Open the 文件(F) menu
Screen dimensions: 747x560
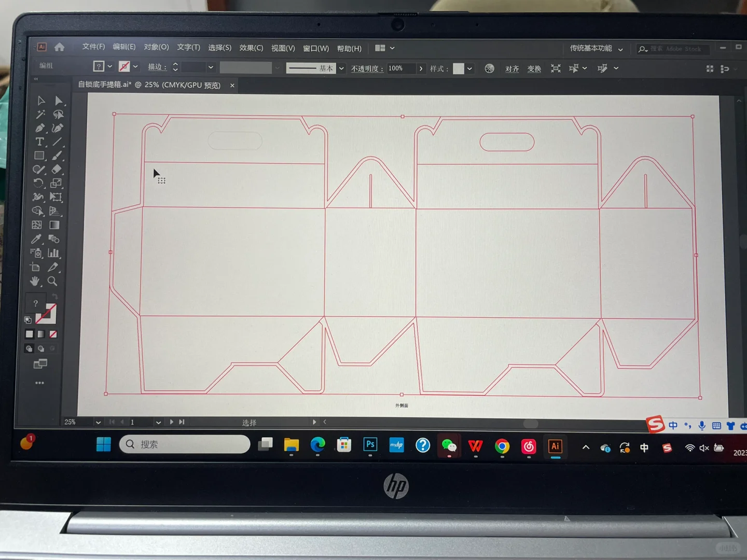(x=93, y=47)
